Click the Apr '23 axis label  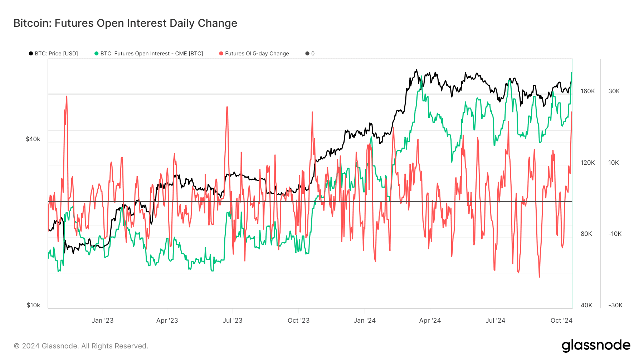click(167, 321)
